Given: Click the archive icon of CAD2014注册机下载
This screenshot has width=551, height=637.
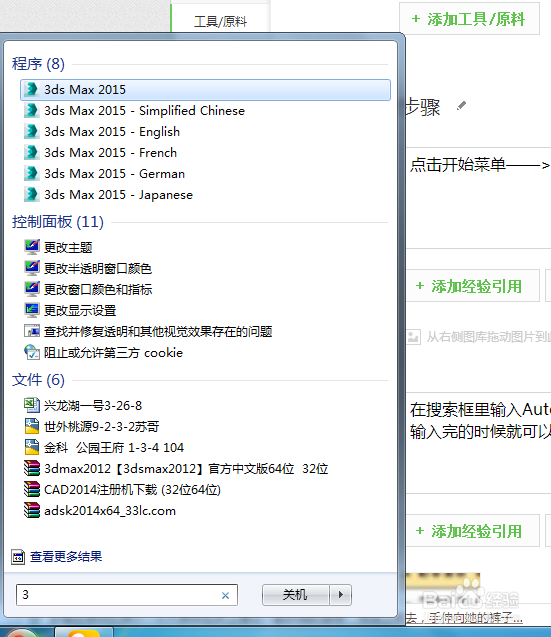Looking at the screenshot, I should coord(32,490).
